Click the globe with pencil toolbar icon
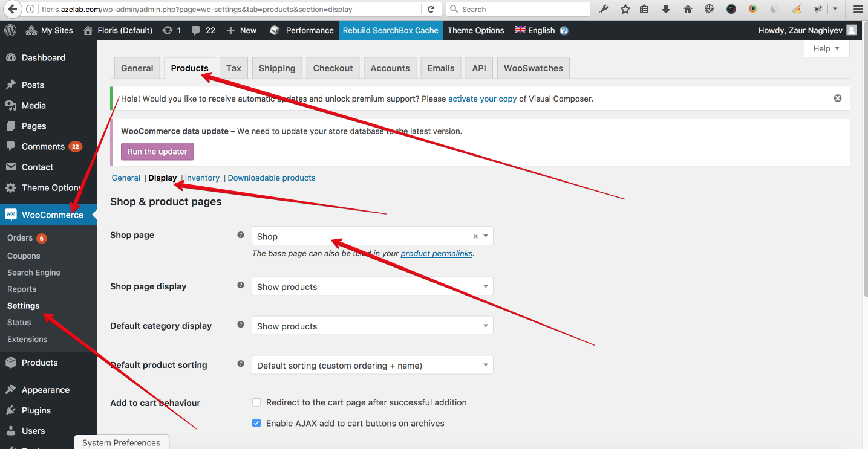This screenshot has height=449, width=868. coord(710,9)
